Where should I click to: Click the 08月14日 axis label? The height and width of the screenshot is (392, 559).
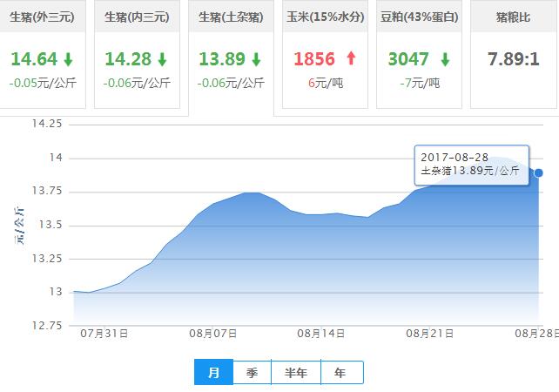320,334
